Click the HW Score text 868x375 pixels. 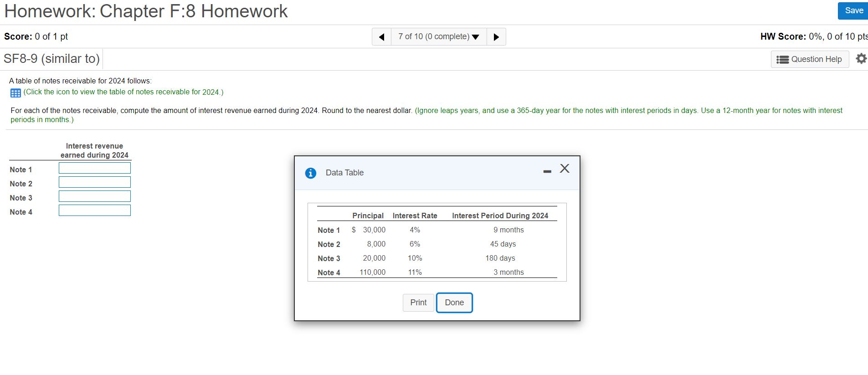click(x=814, y=37)
